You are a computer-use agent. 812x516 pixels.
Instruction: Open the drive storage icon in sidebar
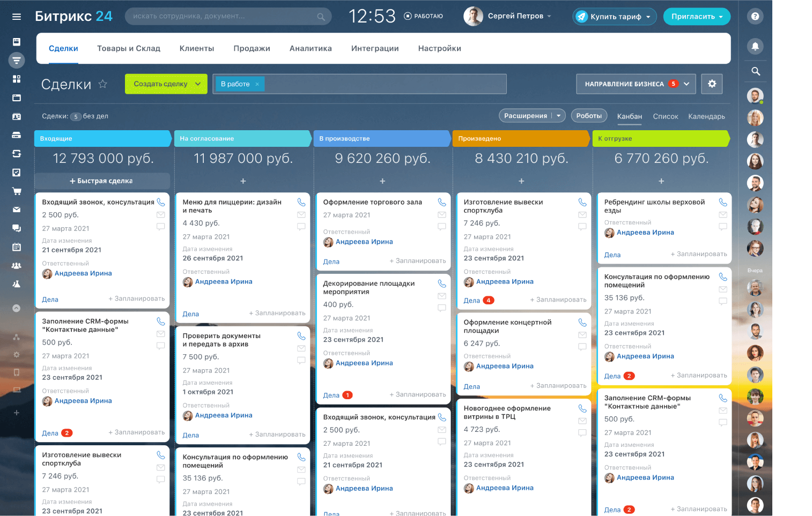[17, 135]
